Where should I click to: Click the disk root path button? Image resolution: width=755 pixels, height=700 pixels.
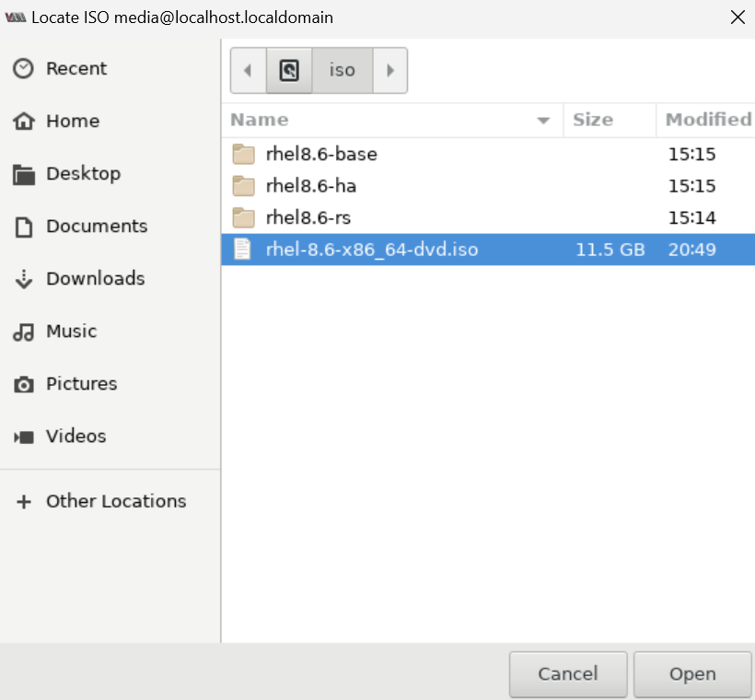(x=289, y=70)
